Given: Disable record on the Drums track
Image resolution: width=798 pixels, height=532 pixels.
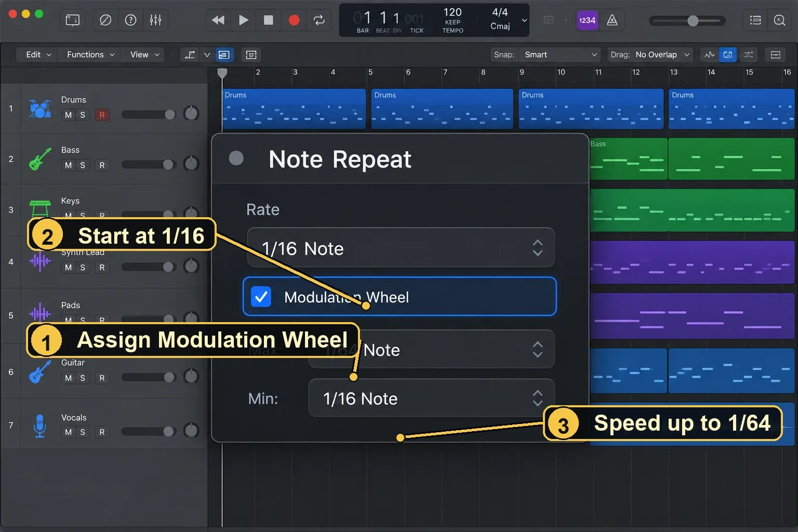Looking at the screenshot, I should [102, 115].
